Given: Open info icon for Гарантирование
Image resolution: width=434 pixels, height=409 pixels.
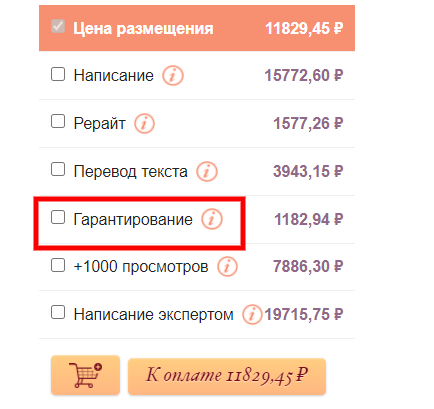Looking at the screenshot, I should coord(212,219).
